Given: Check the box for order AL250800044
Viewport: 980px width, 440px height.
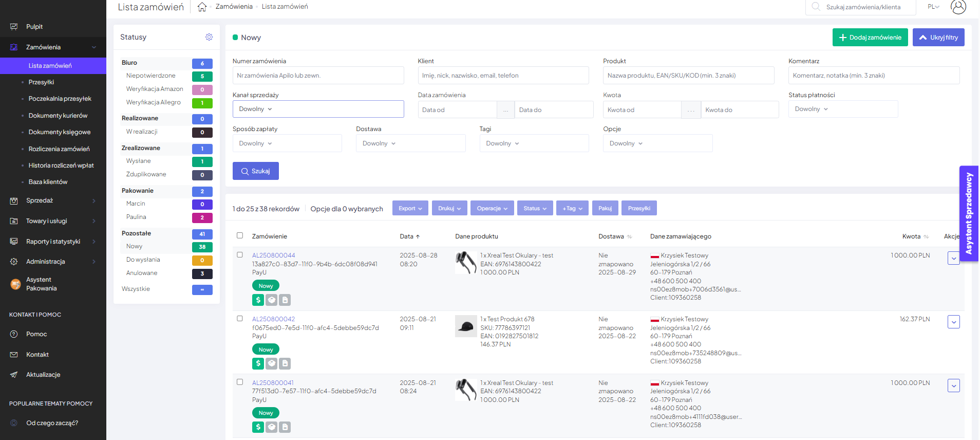Looking at the screenshot, I should (x=240, y=255).
